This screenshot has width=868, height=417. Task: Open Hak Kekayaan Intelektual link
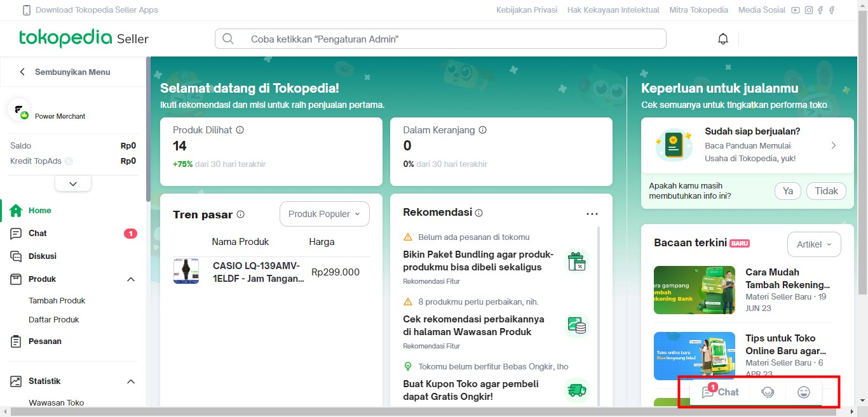pos(613,10)
